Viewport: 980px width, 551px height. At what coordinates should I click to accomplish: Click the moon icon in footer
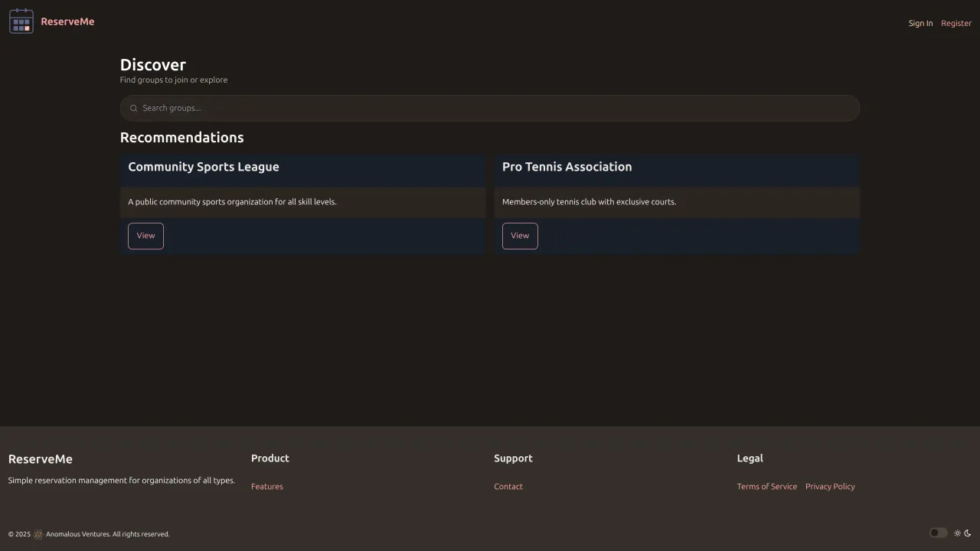point(968,533)
